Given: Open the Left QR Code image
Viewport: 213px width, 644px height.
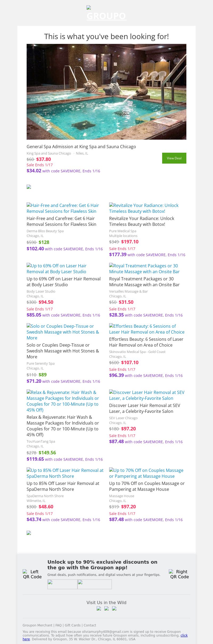Looking at the screenshot, I should click(32, 574).
